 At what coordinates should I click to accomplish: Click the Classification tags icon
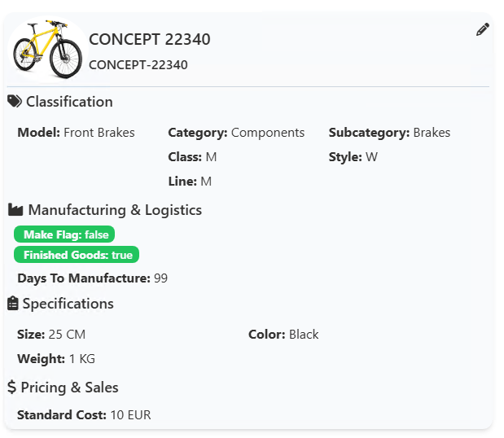click(15, 102)
